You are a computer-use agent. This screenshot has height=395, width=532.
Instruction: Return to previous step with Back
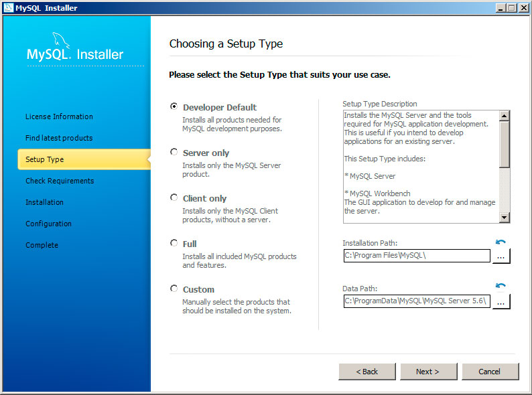(x=367, y=372)
